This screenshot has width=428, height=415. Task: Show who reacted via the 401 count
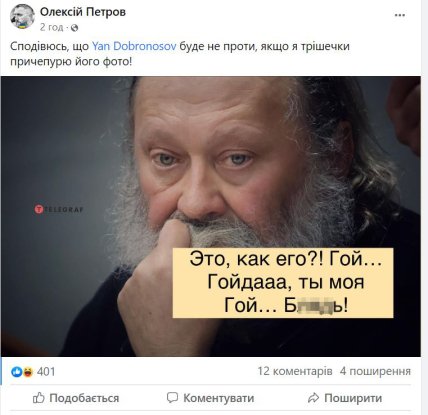pos(46,371)
